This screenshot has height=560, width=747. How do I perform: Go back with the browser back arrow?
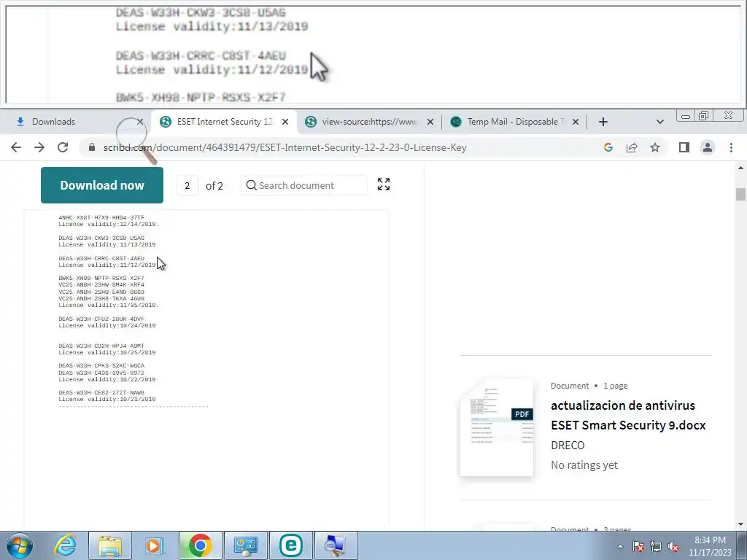16,147
